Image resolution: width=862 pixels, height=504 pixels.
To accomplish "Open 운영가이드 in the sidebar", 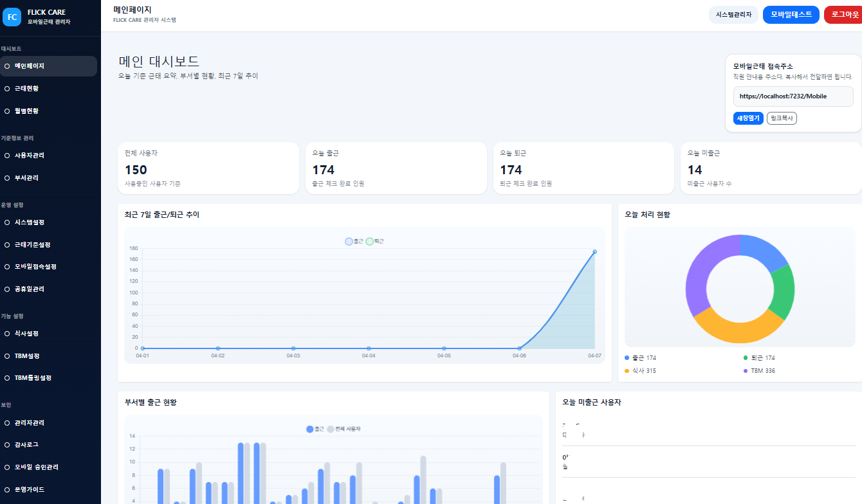I will point(49,489).
